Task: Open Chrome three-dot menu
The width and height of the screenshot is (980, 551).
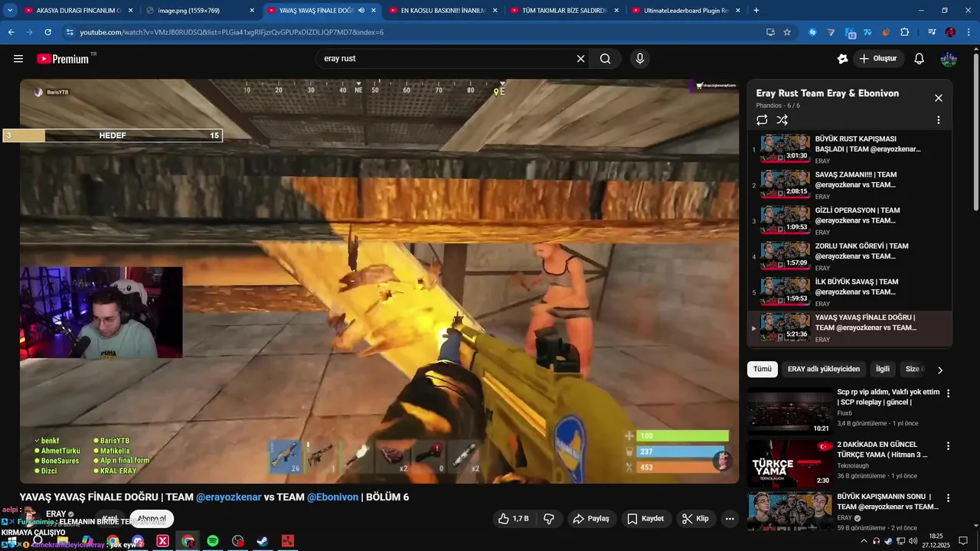Action: 969,32
